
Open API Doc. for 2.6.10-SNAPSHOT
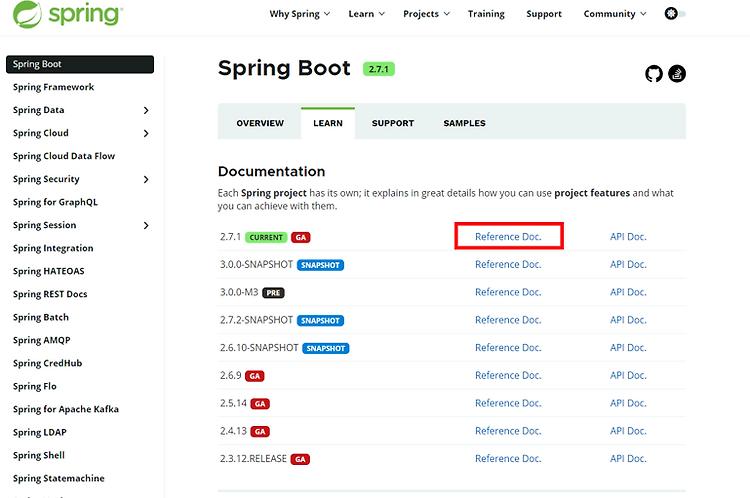(x=628, y=348)
